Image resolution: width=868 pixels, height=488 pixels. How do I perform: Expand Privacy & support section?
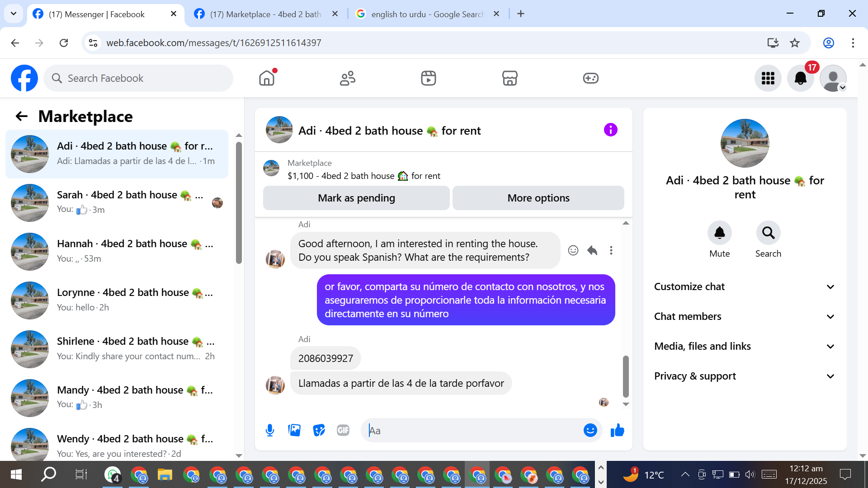745,376
